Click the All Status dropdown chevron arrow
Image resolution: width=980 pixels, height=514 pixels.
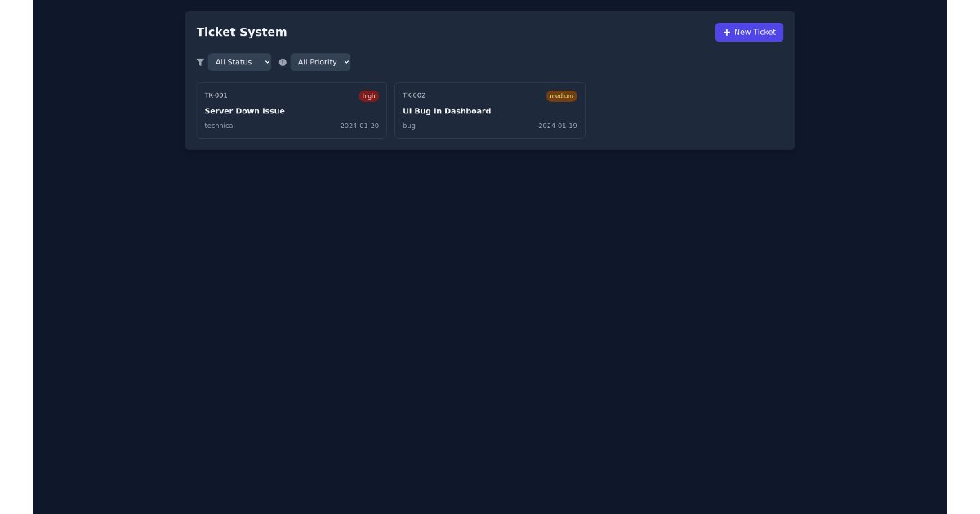[266, 62]
